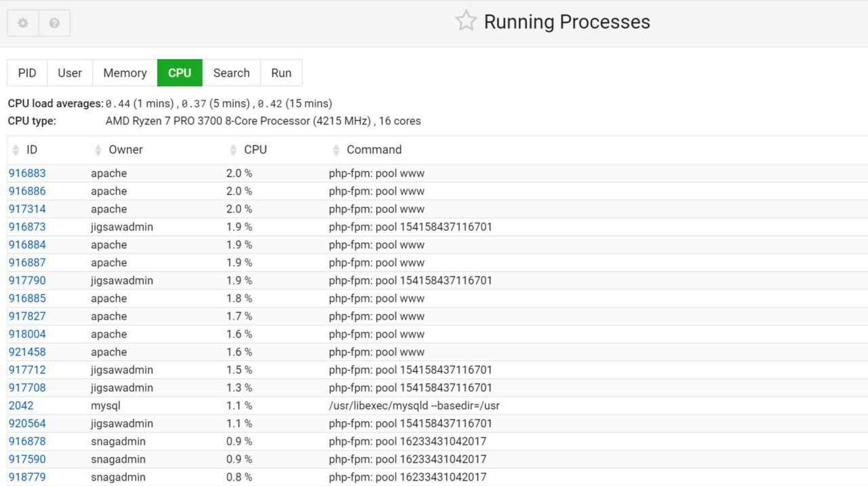Switch to the PID tab

tap(27, 73)
